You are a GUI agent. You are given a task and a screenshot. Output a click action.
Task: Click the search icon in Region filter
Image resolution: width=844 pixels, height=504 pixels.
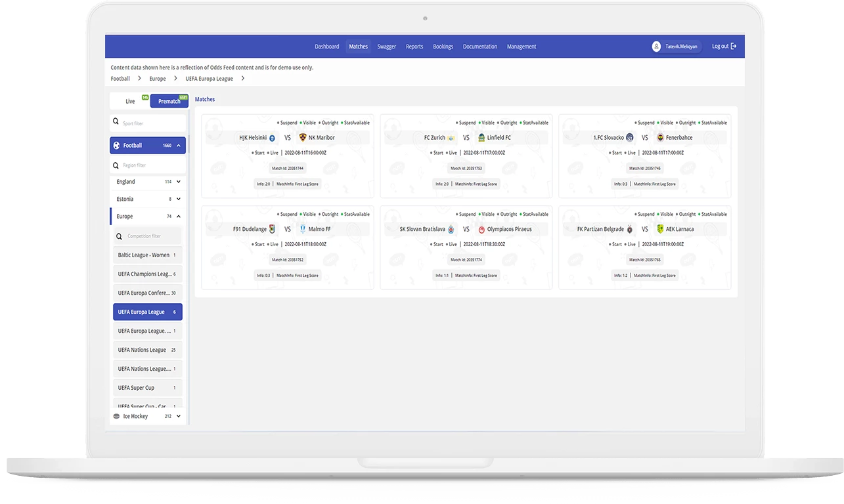click(116, 165)
